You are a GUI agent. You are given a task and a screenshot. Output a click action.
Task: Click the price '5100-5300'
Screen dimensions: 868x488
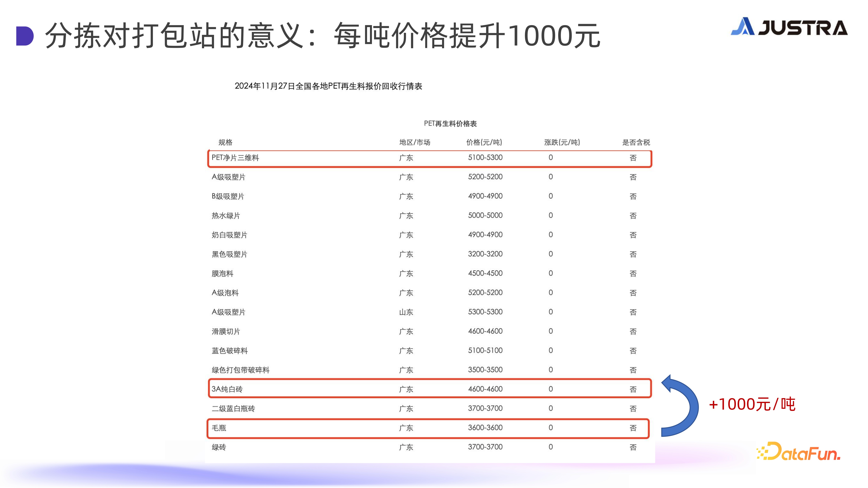[x=485, y=157]
